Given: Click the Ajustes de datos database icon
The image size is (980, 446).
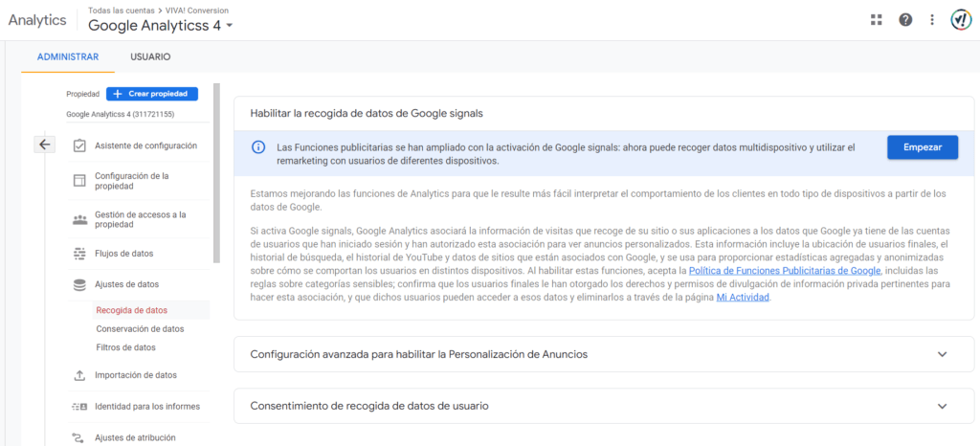Looking at the screenshot, I should click(79, 284).
